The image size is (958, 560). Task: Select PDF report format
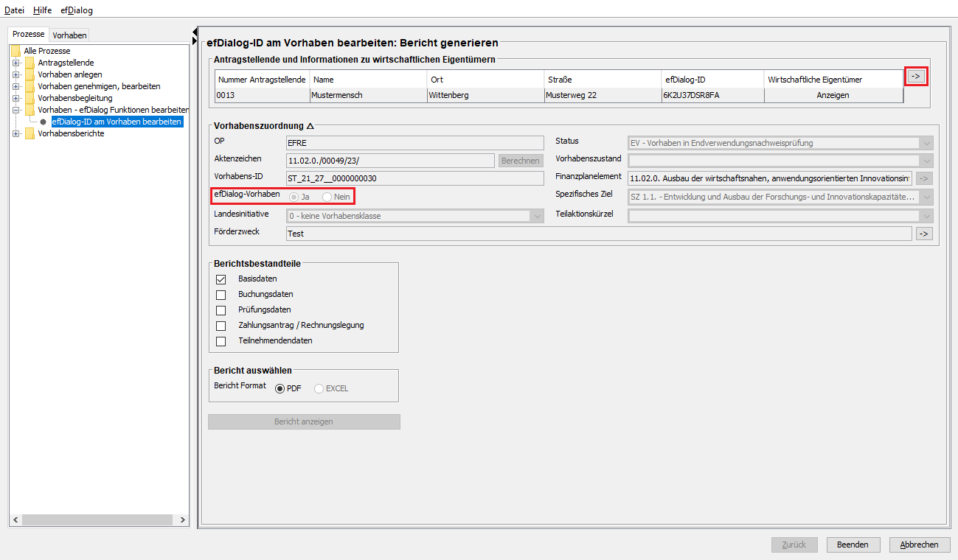click(280, 388)
